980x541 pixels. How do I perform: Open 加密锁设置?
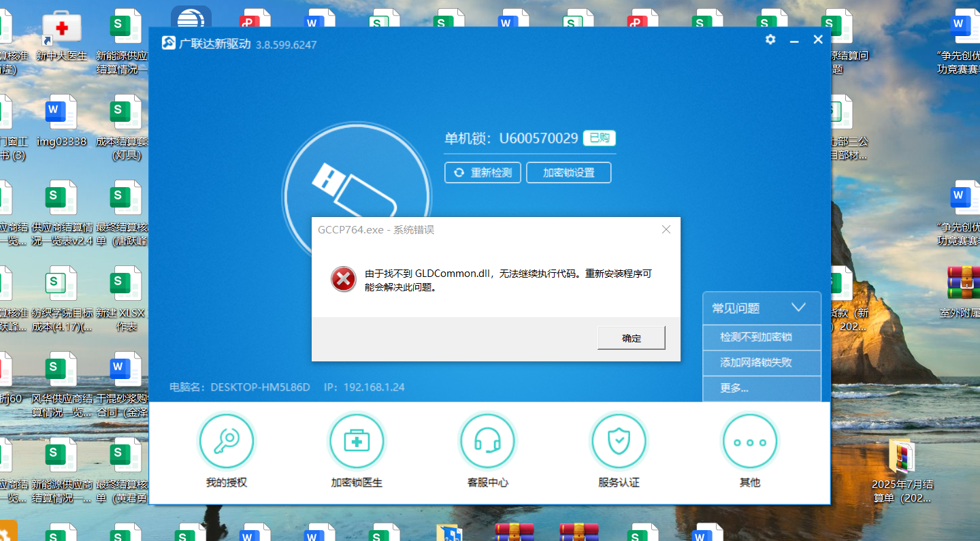pos(568,173)
